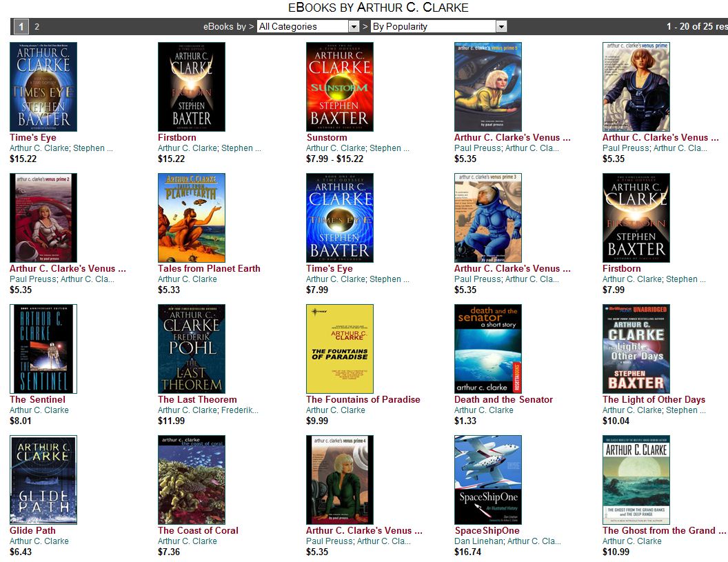Open the Sunstorm title link

pyautogui.click(x=326, y=137)
